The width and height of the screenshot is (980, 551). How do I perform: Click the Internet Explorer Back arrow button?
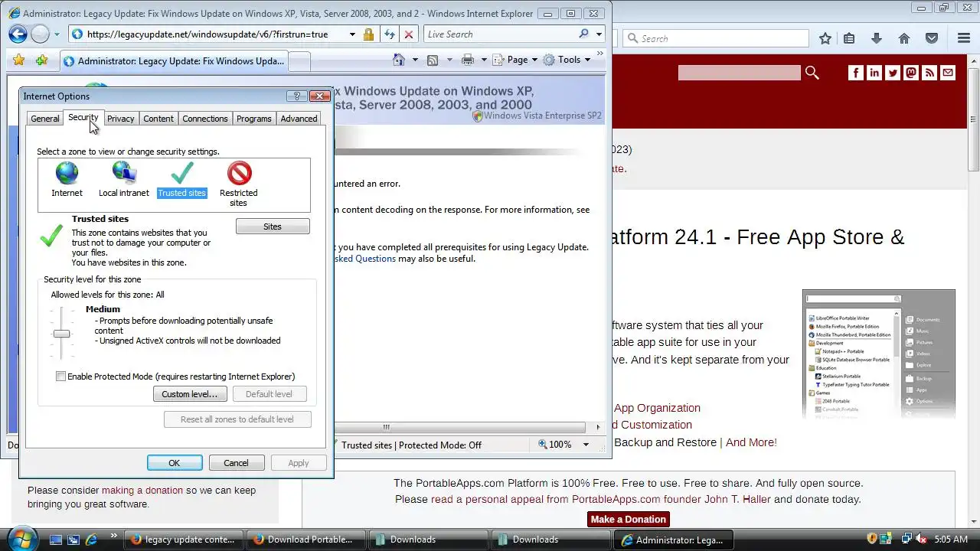[18, 34]
